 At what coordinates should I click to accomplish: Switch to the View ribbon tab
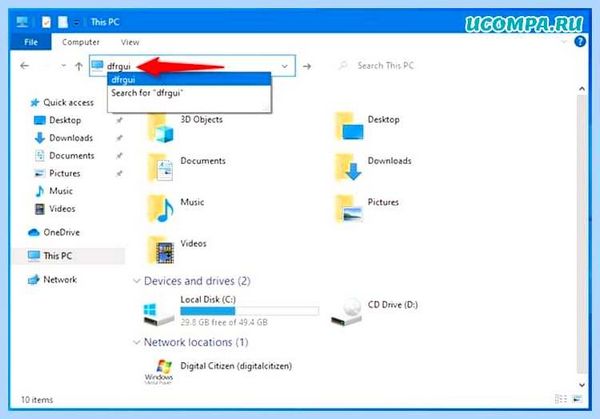pos(130,42)
